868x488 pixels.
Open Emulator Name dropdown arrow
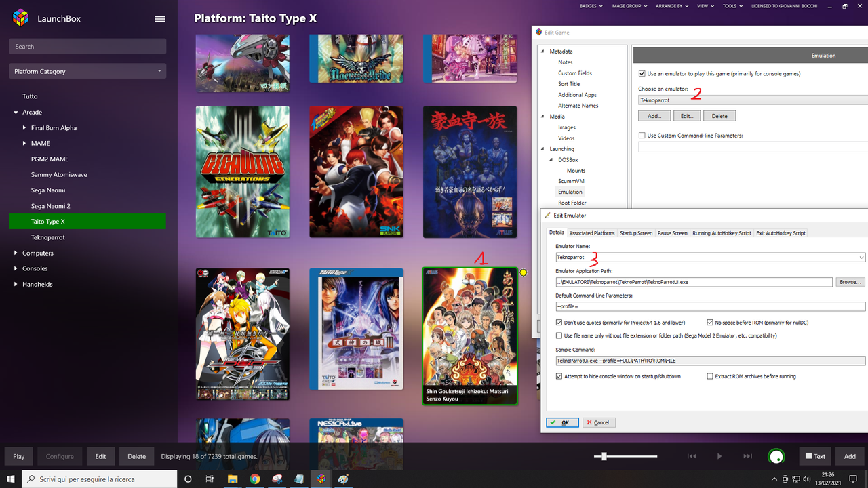(861, 258)
